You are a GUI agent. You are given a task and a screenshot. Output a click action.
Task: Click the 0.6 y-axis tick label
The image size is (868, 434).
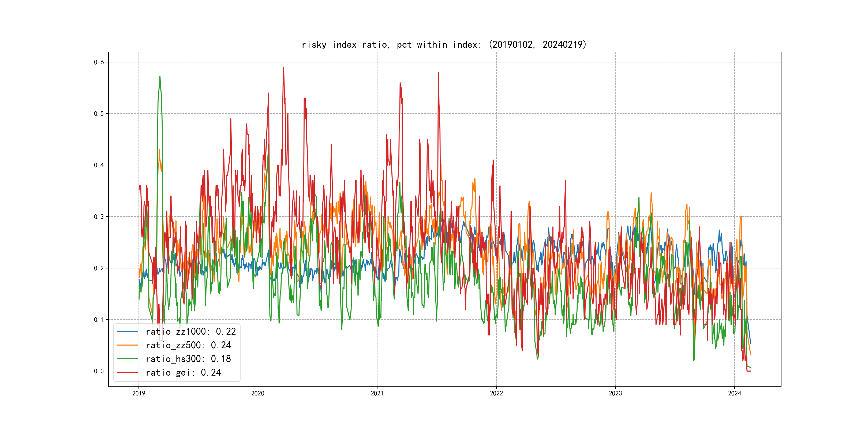[99, 62]
